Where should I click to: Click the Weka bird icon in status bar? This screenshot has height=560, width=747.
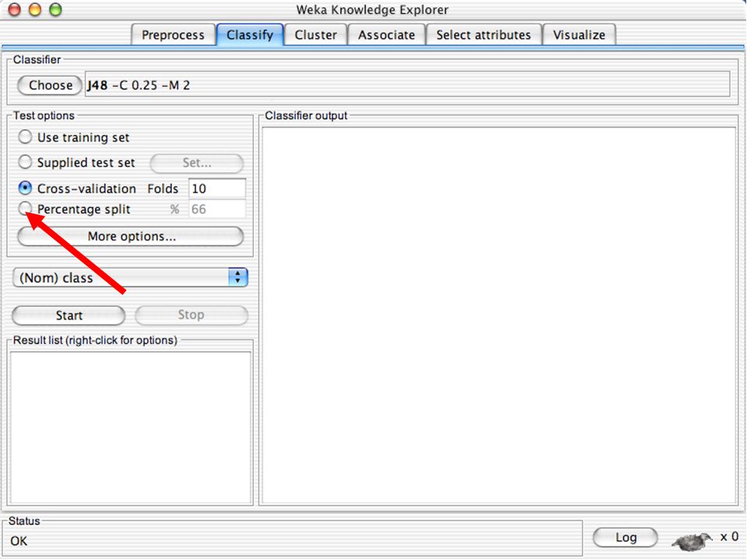pyautogui.click(x=692, y=541)
